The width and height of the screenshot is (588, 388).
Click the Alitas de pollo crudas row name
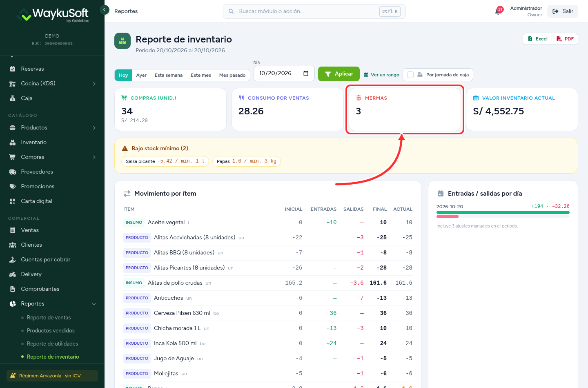[175, 283]
